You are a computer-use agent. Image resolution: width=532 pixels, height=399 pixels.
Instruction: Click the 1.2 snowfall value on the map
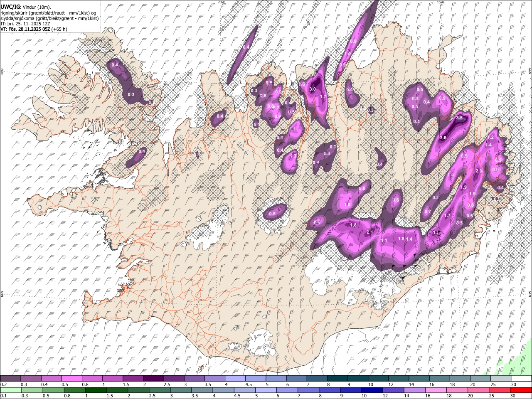(490, 138)
